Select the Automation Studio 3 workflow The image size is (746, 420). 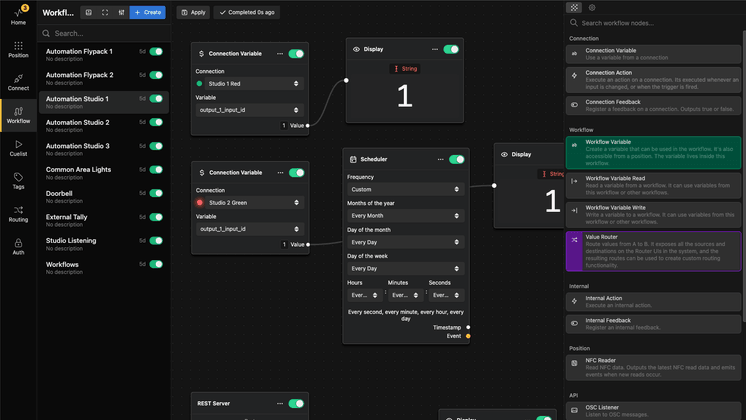[104, 149]
